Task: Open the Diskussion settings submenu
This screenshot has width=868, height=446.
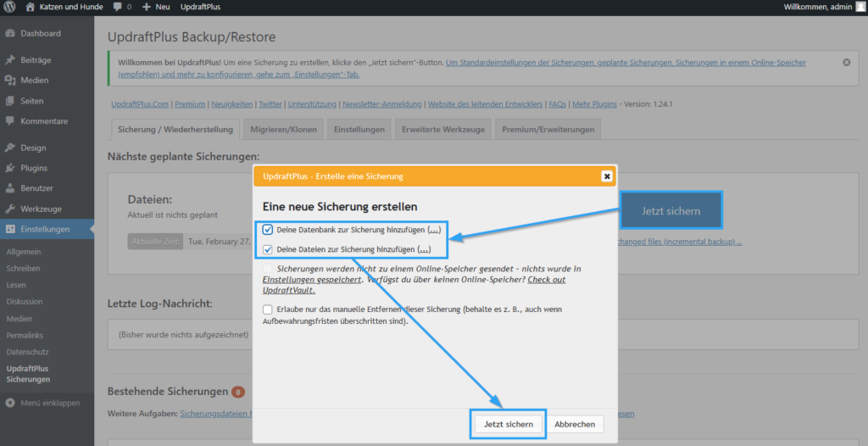Action: coord(25,301)
